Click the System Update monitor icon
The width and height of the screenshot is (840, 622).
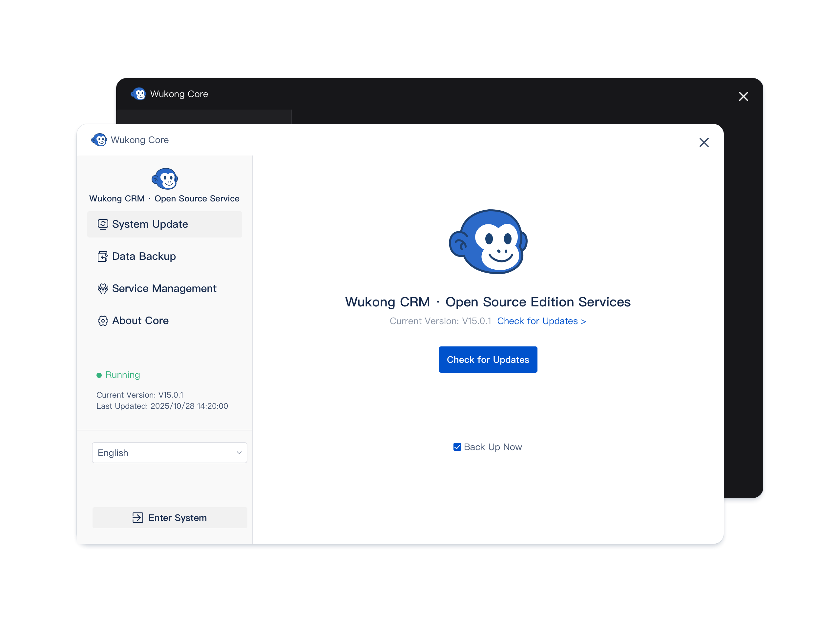click(x=103, y=224)
